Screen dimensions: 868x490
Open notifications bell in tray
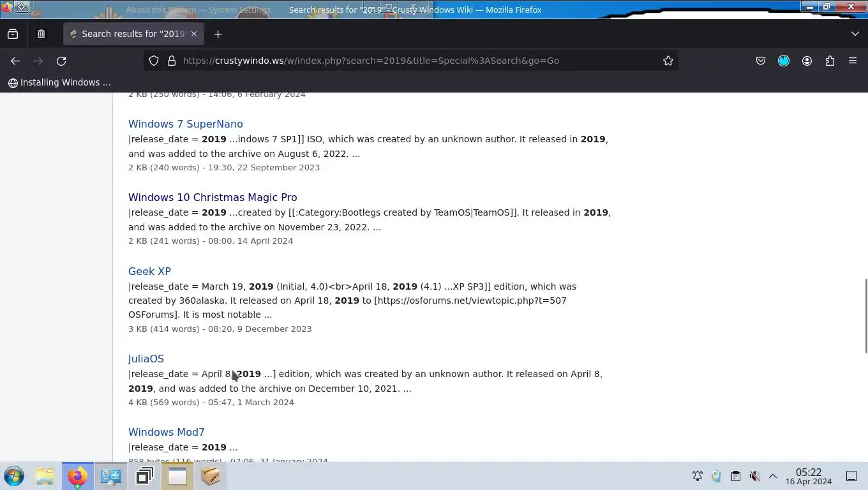click(x=698, y=476)
